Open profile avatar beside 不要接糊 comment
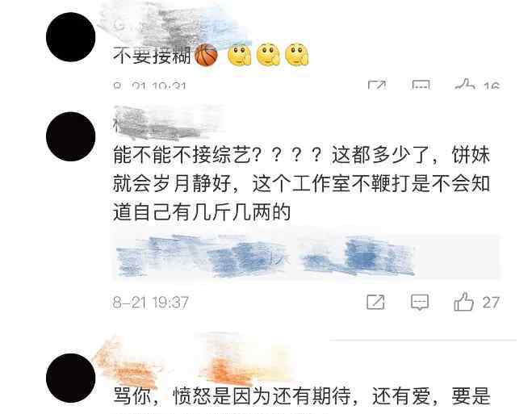The width and height of the screenshot is (532, 414). pos(70,37)
